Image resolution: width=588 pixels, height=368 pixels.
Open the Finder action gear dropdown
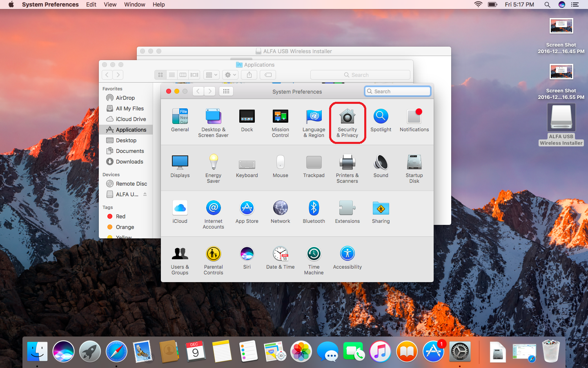pyautogui.click(x=230, y=75)
